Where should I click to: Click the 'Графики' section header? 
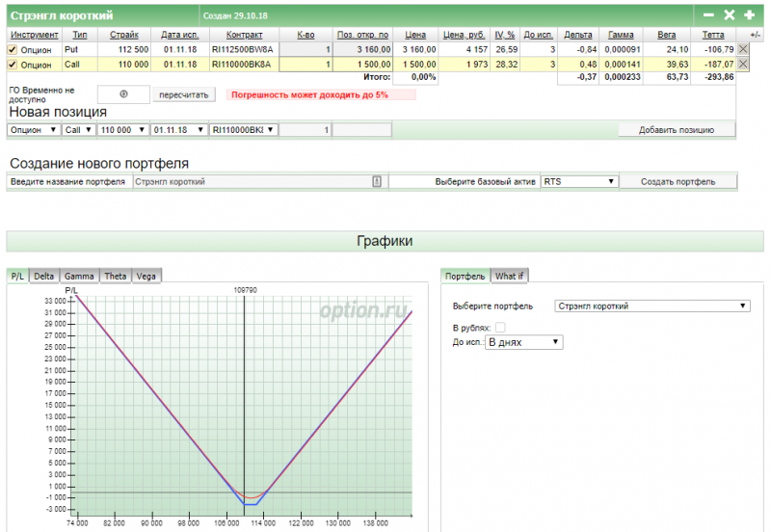pyautogui.click(x=385, y=241)
